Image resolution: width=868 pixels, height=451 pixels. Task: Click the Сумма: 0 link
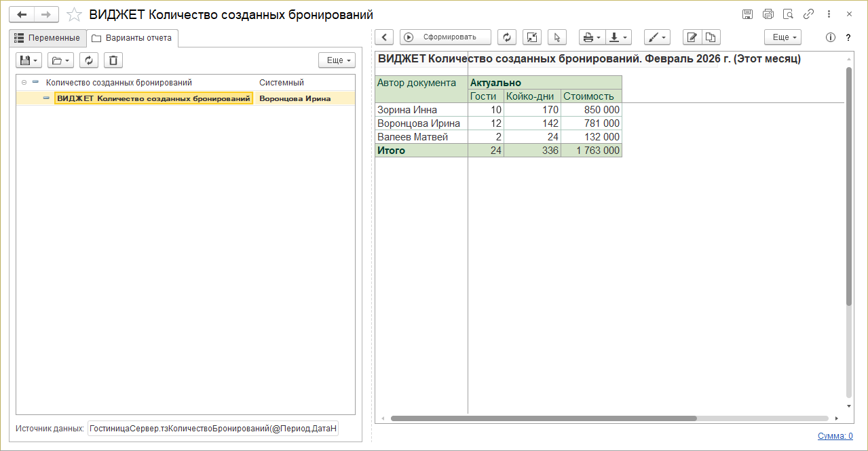coord(835,436)
